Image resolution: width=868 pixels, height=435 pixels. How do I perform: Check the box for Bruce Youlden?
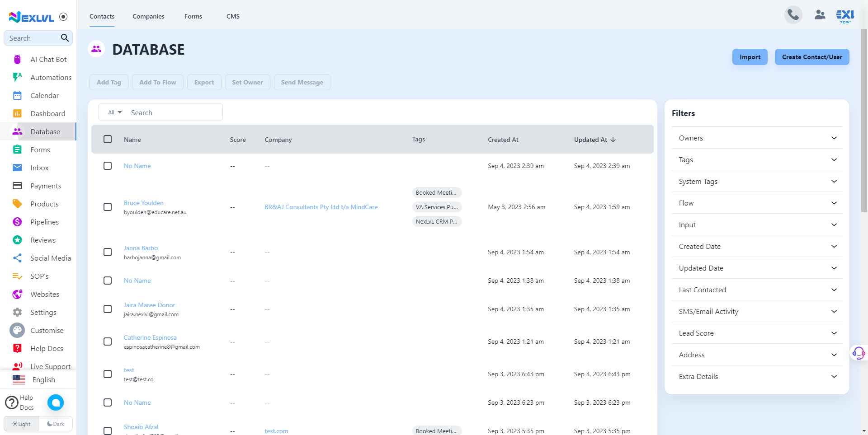[108, 207]
